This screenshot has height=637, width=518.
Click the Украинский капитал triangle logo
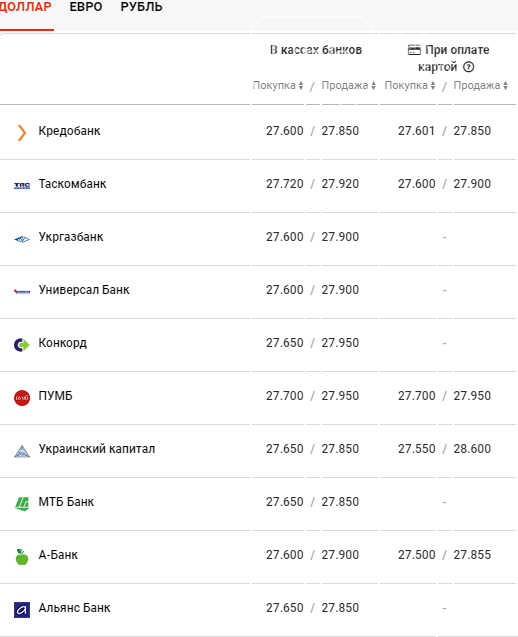[x=22, y=451]
